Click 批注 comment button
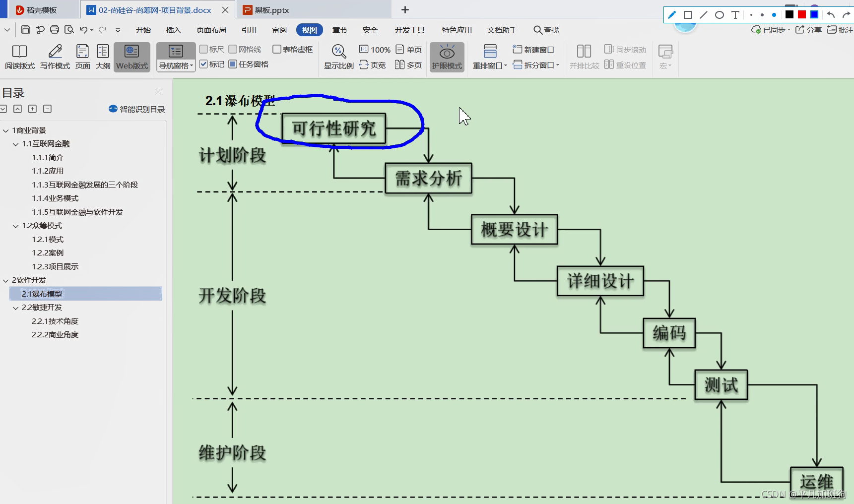This screenshot has height=504, width=854. [x=840, y=30]
